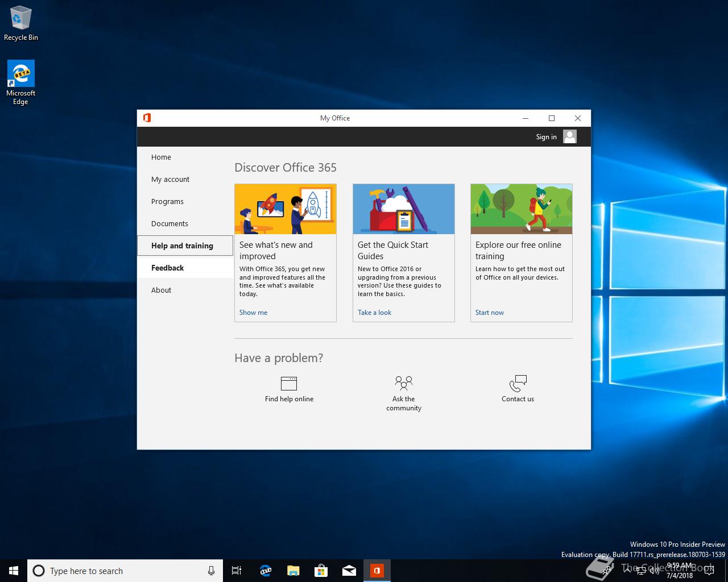Click the rocket illustration thumbnail
Screen dimensions: 728x582
click(x=286, y=209)
